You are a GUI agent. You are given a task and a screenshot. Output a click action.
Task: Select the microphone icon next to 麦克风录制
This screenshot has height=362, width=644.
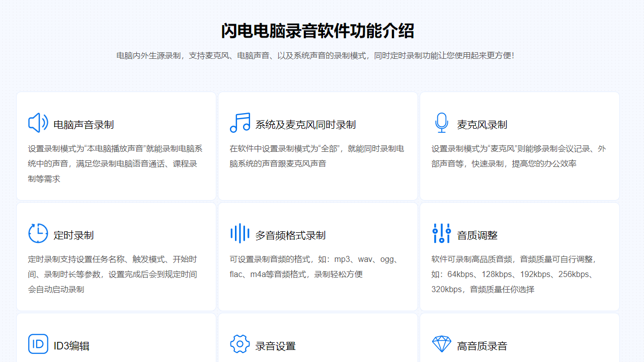click(x=441, y=122)
